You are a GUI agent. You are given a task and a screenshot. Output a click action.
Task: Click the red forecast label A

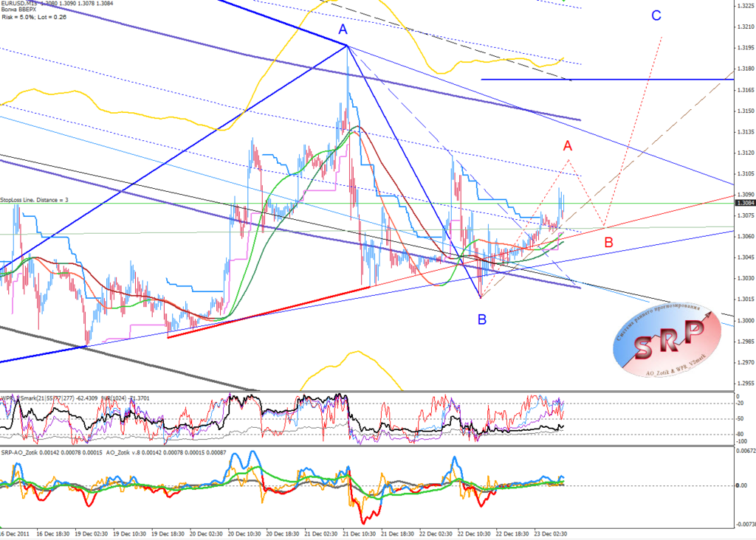click(568, 145)
